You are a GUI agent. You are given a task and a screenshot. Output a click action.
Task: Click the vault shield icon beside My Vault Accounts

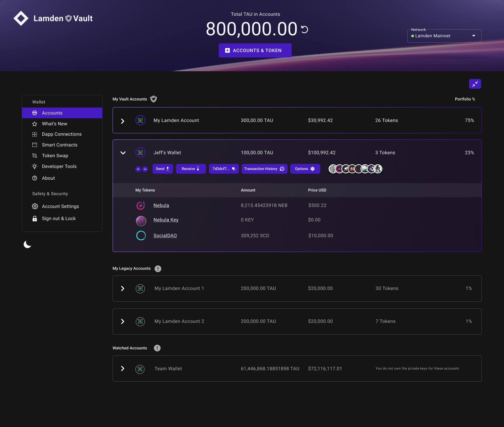click(154, 99)
